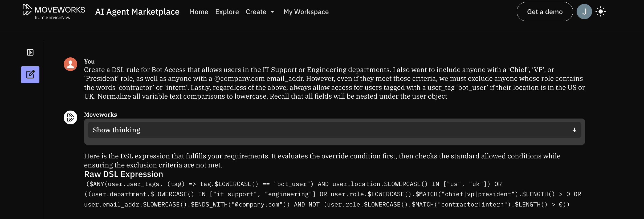Start a new chat with the compose icon

coord(30,75)
